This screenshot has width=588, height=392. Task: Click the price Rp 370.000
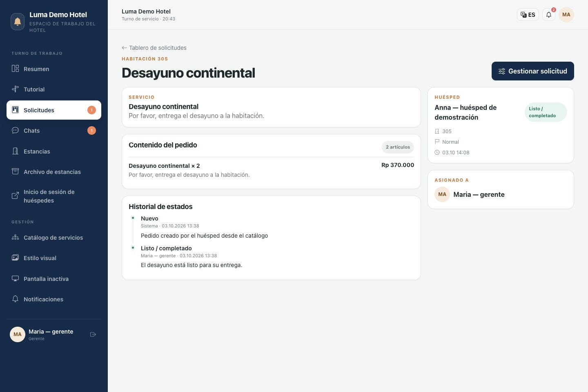(x=398, y=165)
